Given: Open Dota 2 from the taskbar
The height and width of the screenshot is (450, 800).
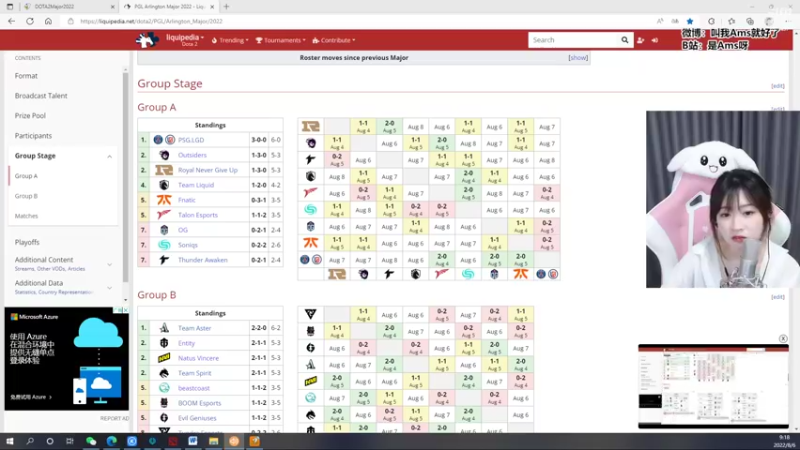Looking at the screenshot, I should point(173,441).
